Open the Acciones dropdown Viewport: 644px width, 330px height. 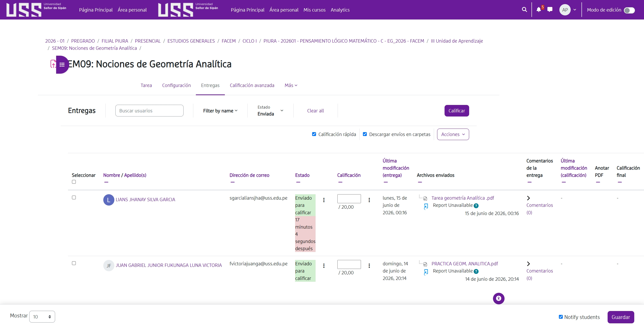coord(453,134)
